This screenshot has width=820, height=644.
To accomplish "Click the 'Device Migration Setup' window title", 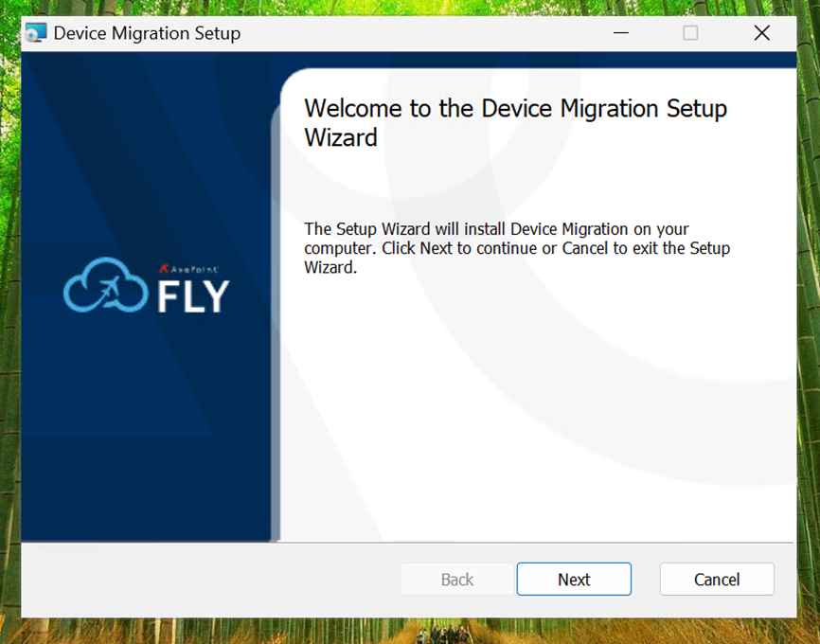I will [x=147, y=33].
